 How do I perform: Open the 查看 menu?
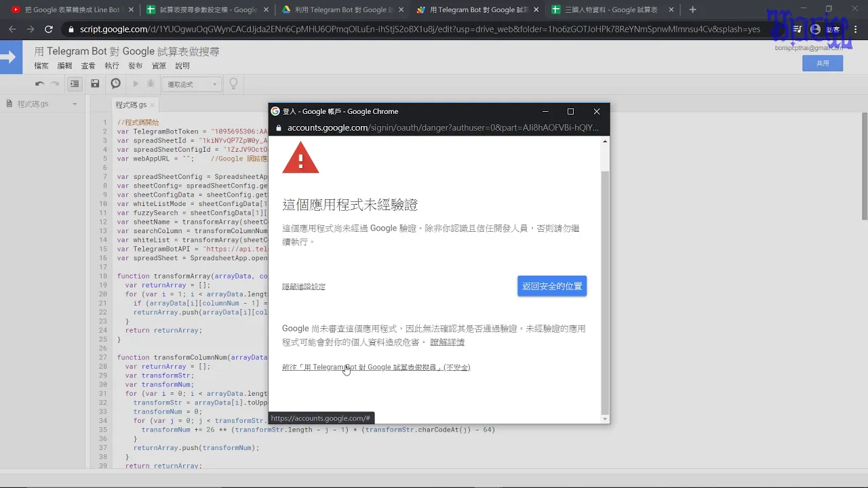click(x=88, y=66)
